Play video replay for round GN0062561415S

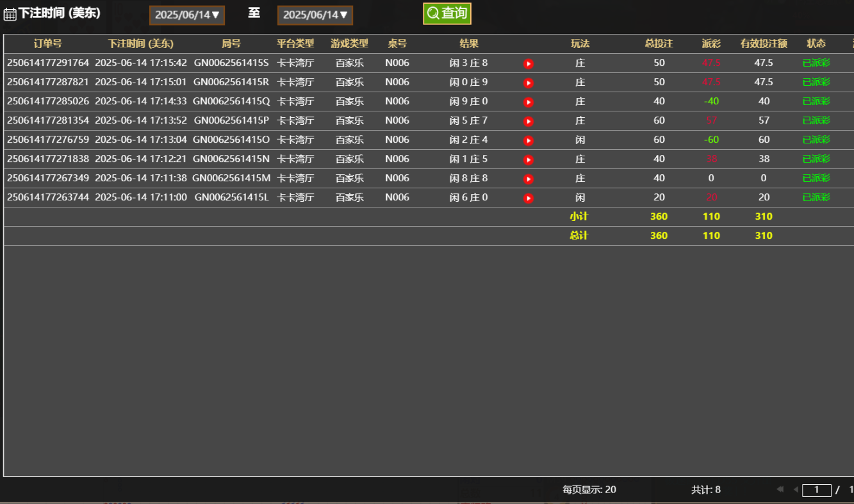(529, 63)
